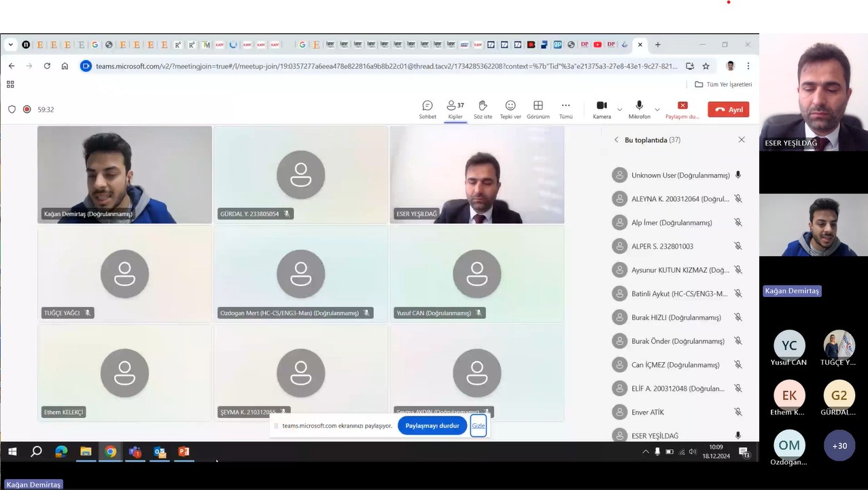Image resolution: width=868 pixels, height=490 pixels.
Task: Open the Sohbet chat panel
Action: (x=428, y=109)
